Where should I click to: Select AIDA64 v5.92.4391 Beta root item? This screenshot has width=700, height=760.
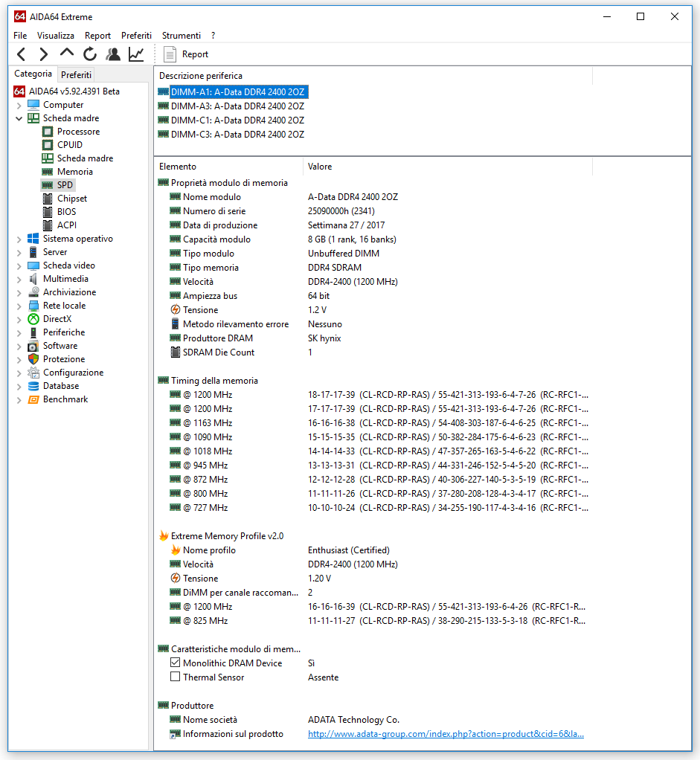tap(74, 91)
